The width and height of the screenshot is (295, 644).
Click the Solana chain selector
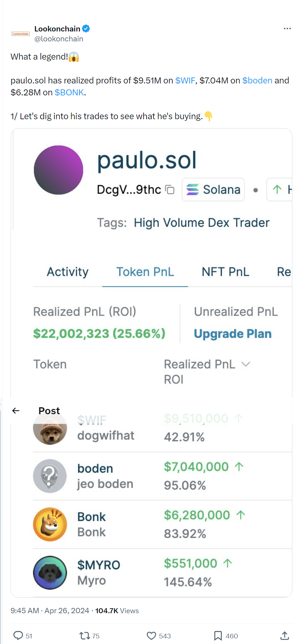tap(213, 190)
